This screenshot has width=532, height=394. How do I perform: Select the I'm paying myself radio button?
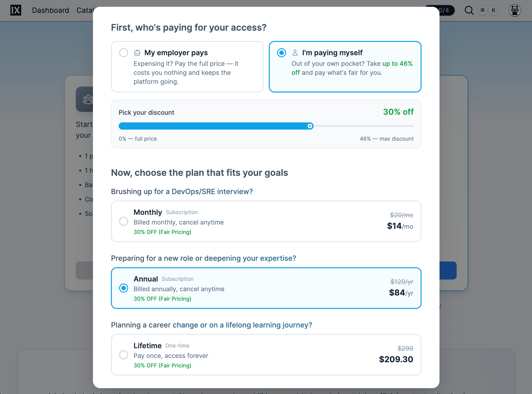click(281, 53)
